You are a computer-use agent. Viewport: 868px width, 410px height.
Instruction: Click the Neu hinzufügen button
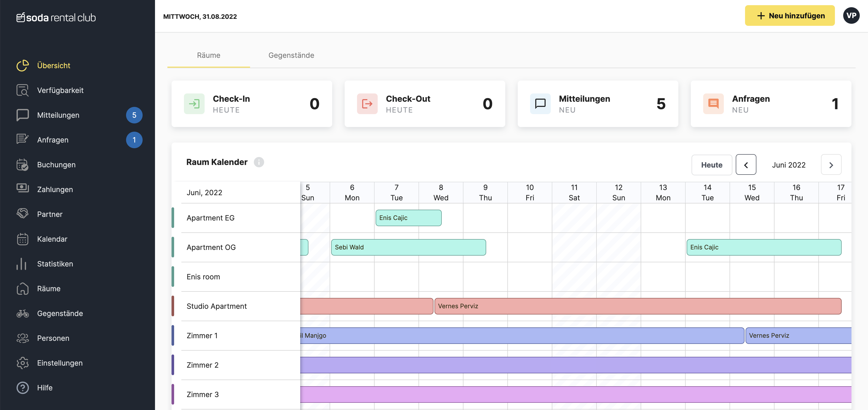pyautogui.click(x=790, y=15)
